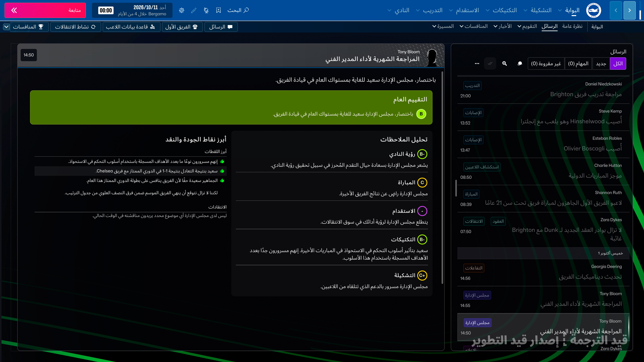The height and width of the screenshot is (362, 644).
Task: Expand the الاستقدام top menu
Action: (464, 10)
